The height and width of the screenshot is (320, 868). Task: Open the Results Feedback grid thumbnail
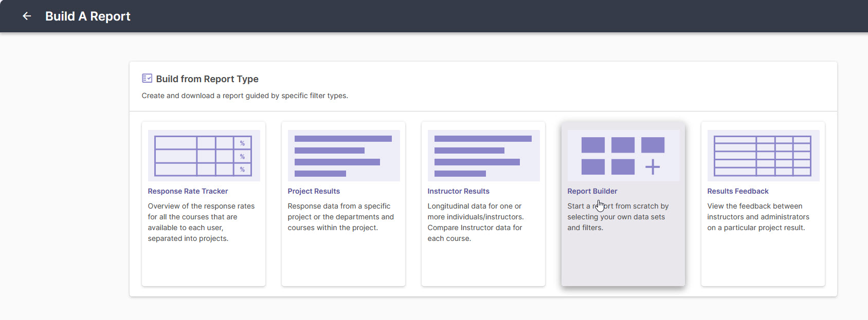763,156
